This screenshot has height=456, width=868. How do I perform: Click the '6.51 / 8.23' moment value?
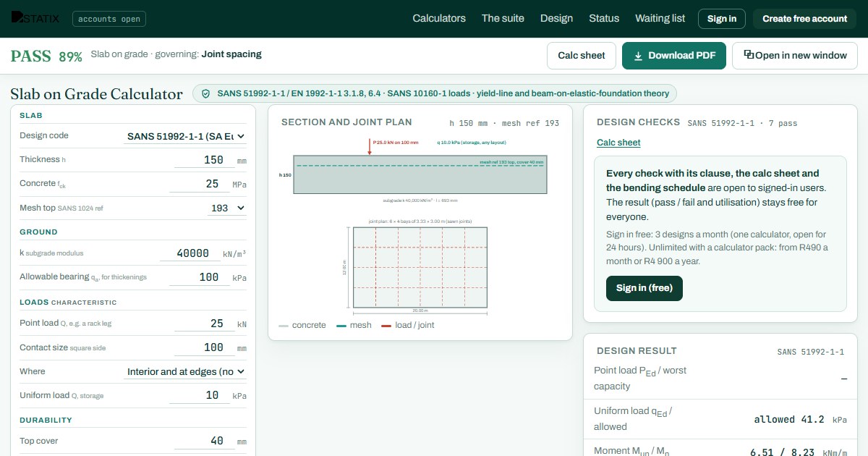click(x=782, y=452)
